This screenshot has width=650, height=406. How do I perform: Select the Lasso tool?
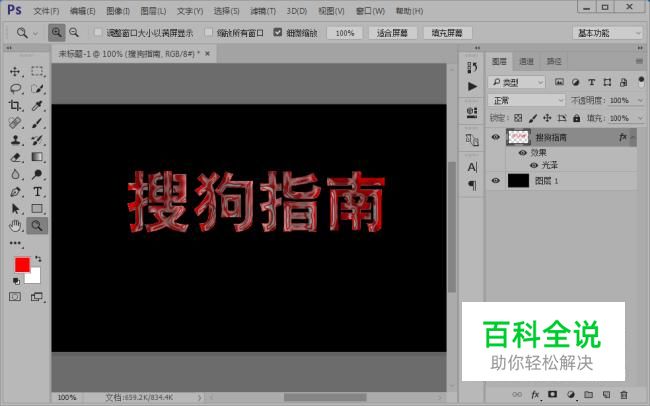point(15,88)
